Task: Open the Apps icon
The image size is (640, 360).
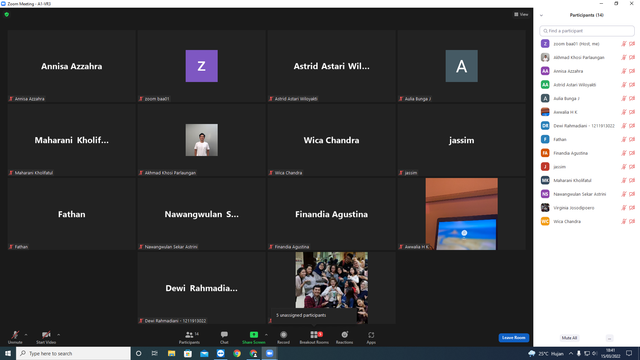Action: (371, 335)
